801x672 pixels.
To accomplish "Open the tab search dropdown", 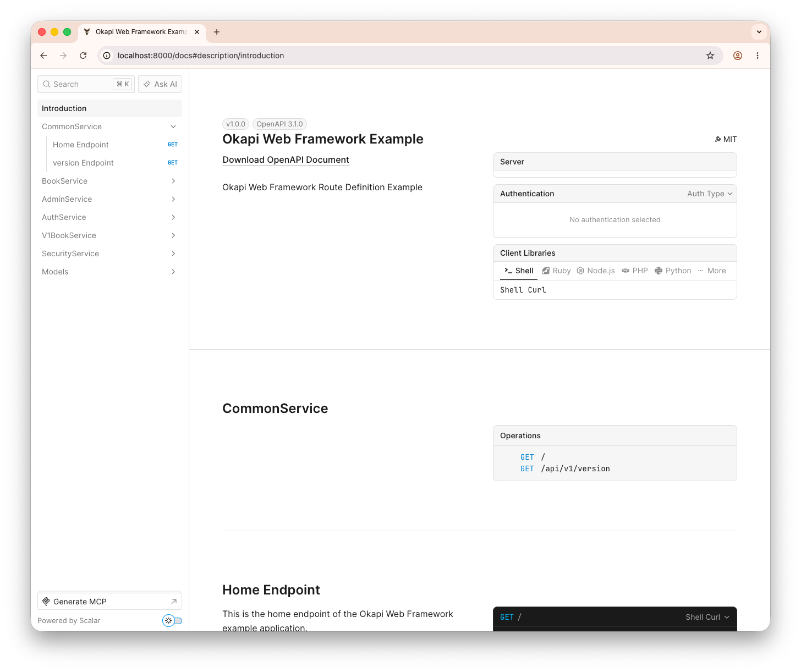I will (759, 32).
